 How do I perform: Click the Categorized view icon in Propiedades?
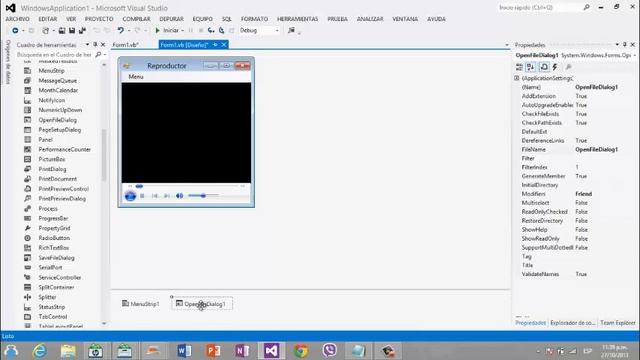pos(519,67)
